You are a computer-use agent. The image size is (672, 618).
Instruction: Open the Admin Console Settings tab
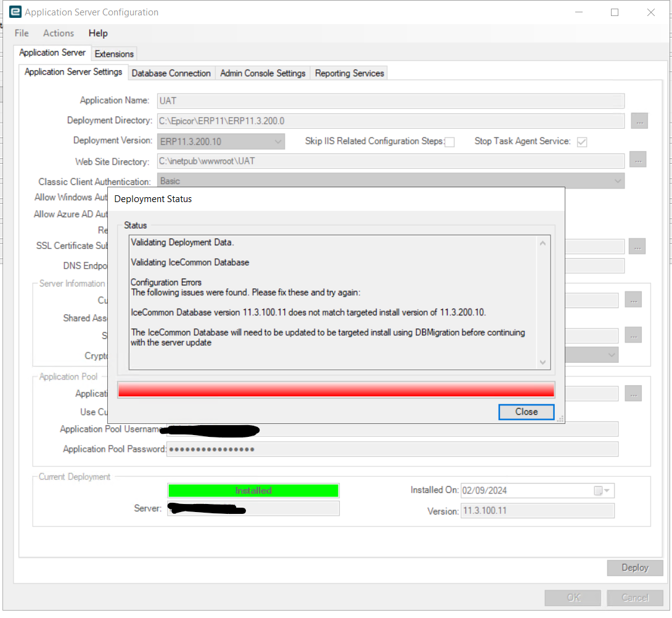point(263,73)
